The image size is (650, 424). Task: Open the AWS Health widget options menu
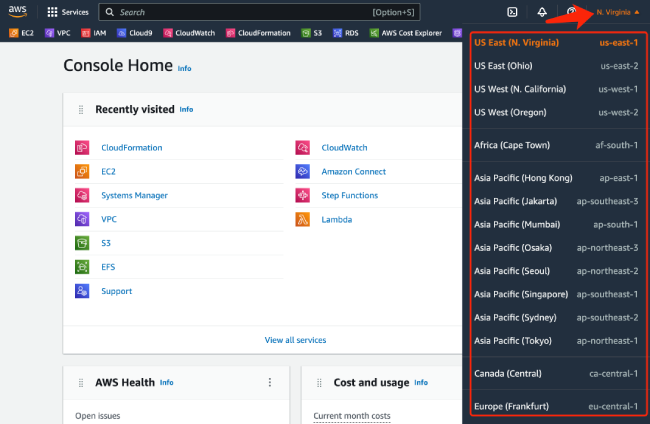269,382
